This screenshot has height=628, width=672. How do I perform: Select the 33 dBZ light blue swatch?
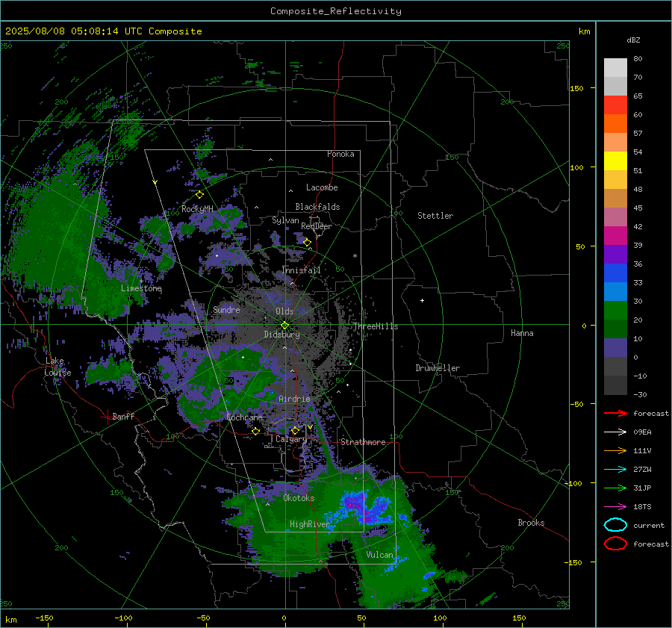point(615,291)
